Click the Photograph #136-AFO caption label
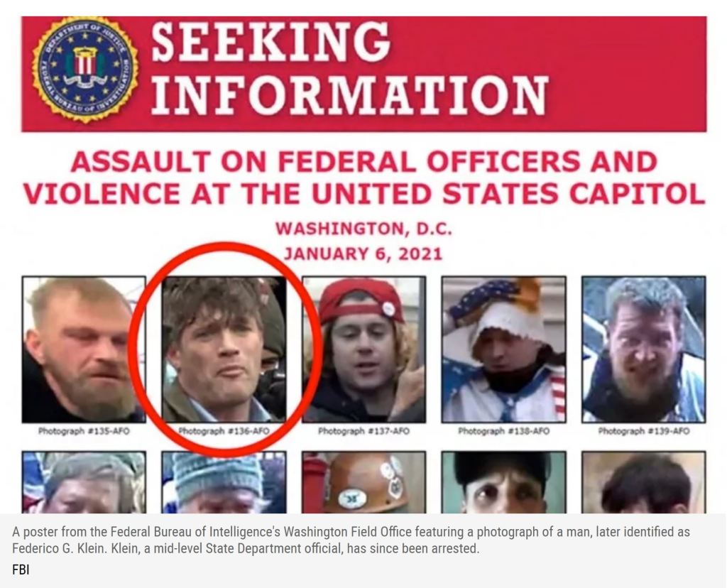The image size is (727, 588). tap(224, 431)
